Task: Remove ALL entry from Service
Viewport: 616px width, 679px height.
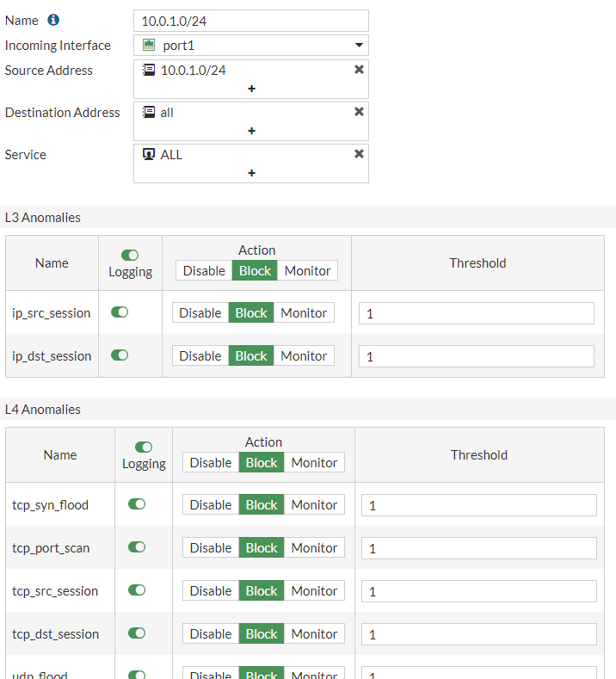Action: click(359, 154)
